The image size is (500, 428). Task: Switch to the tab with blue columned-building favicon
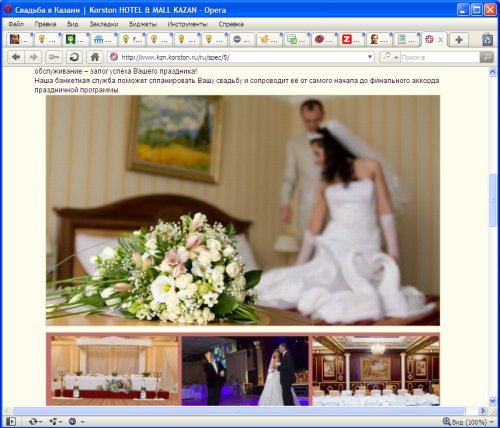pos(103,40)
